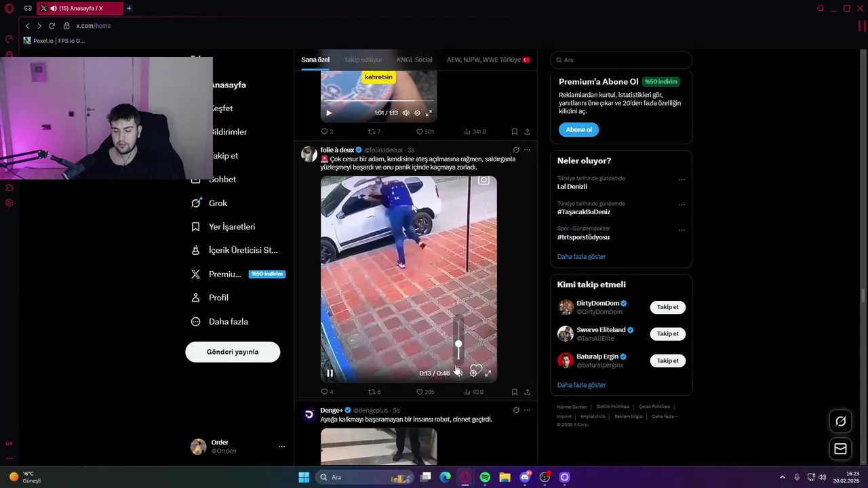Switch to KNGL Social tab
The image size is (868, 488).
pos(414,60)
